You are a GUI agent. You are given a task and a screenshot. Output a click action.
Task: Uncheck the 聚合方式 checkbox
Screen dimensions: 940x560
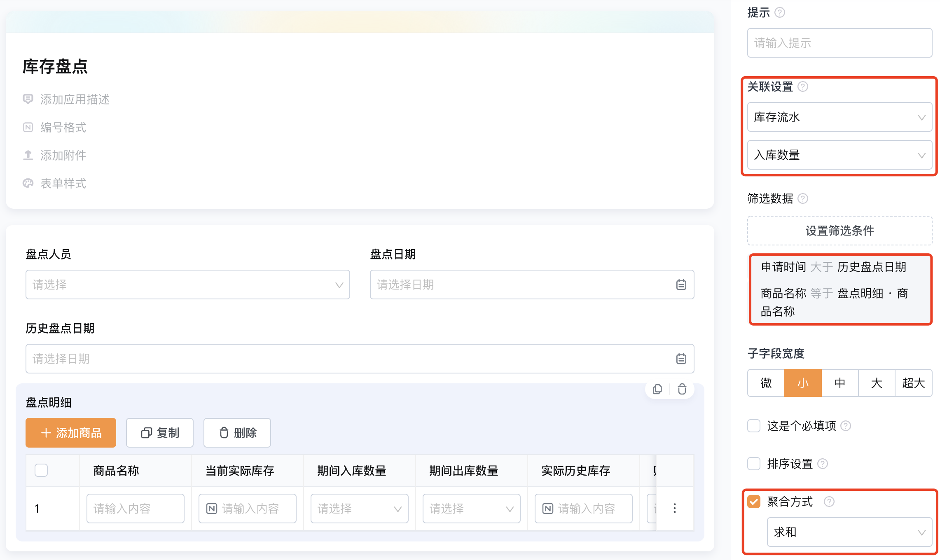click(x=754, y=502)
